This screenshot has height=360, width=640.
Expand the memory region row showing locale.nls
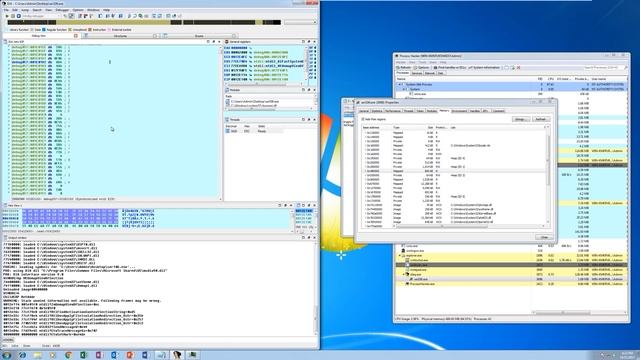coord(365,145)
